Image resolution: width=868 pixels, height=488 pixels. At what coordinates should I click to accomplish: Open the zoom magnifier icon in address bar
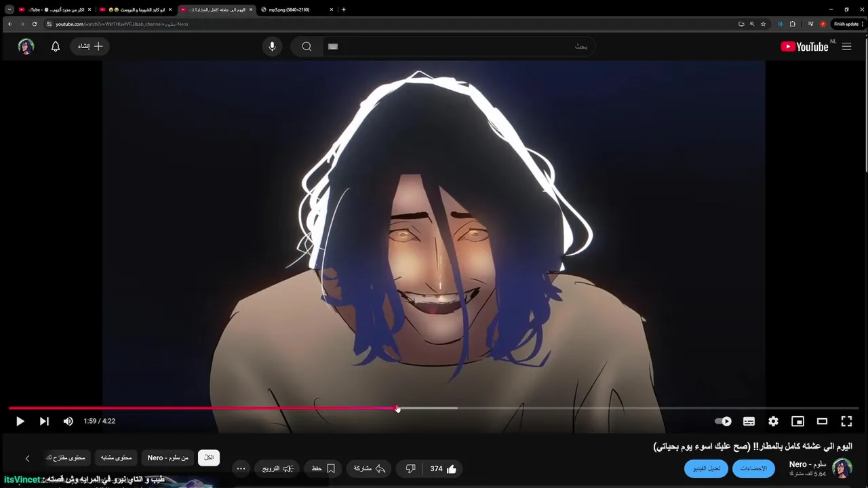click(x=752, y=24)
